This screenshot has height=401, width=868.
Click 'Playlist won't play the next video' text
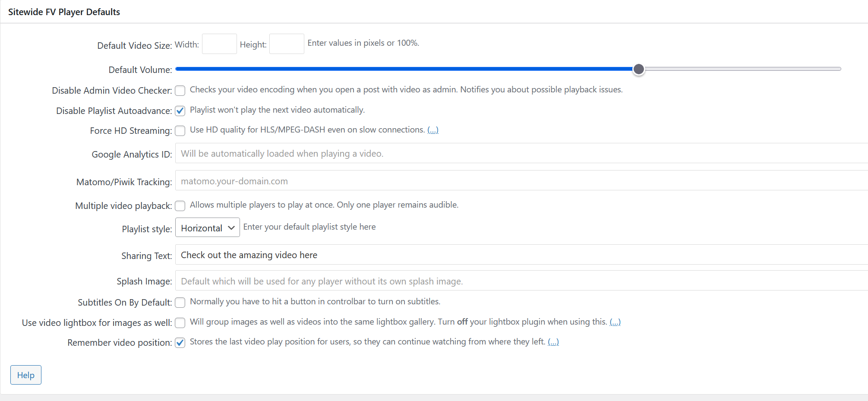point(278,110)
